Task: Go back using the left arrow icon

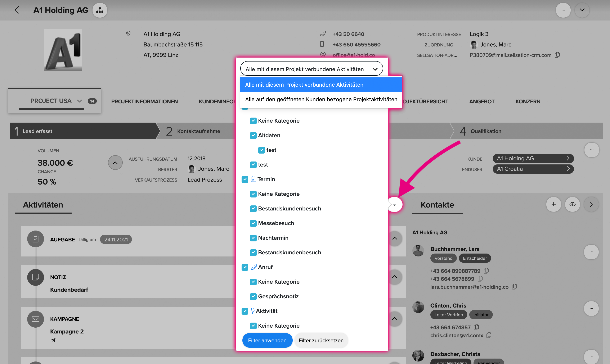Action: tap(17, 10)
